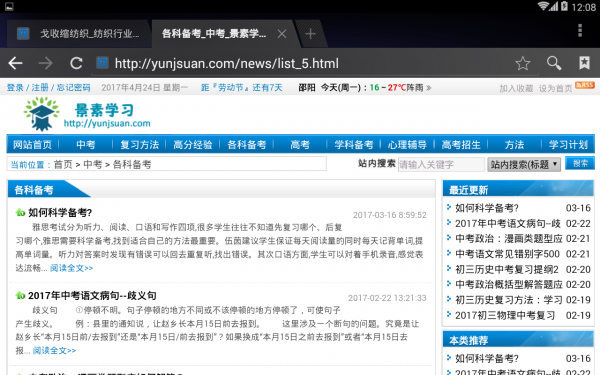Image resolution: width=600 pixels, height=375 pixels.
Task: Open 中考政治：漫画类题型 in 最近更新
Action: coord(509,239)
